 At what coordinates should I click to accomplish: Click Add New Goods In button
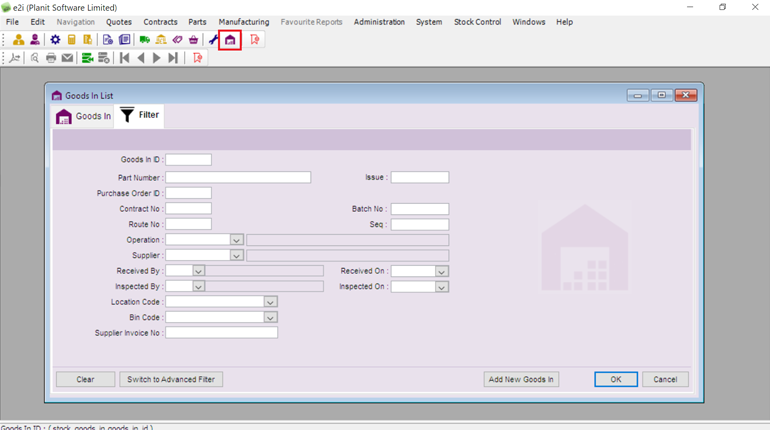tap(521, 379)
